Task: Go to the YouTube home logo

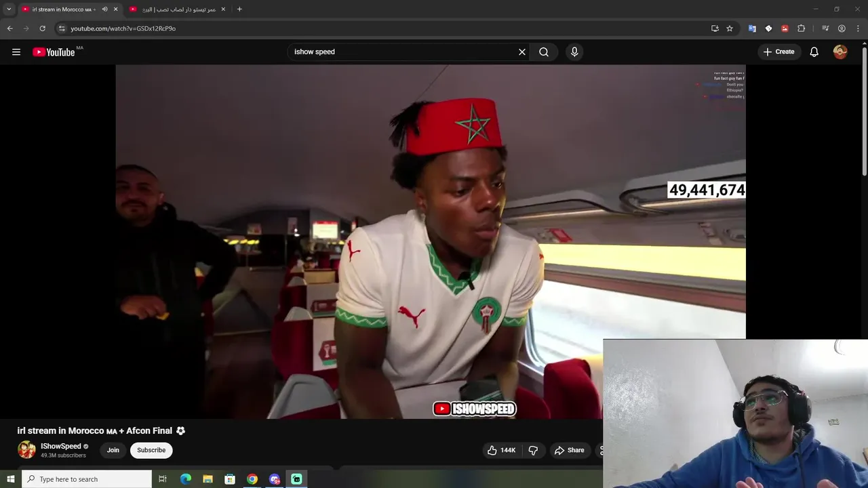Action: click(x=54, y=52)
